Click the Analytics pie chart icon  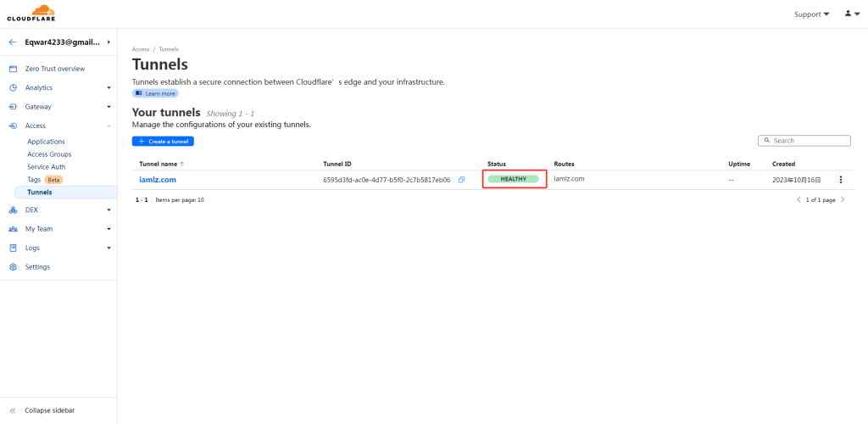14,87
